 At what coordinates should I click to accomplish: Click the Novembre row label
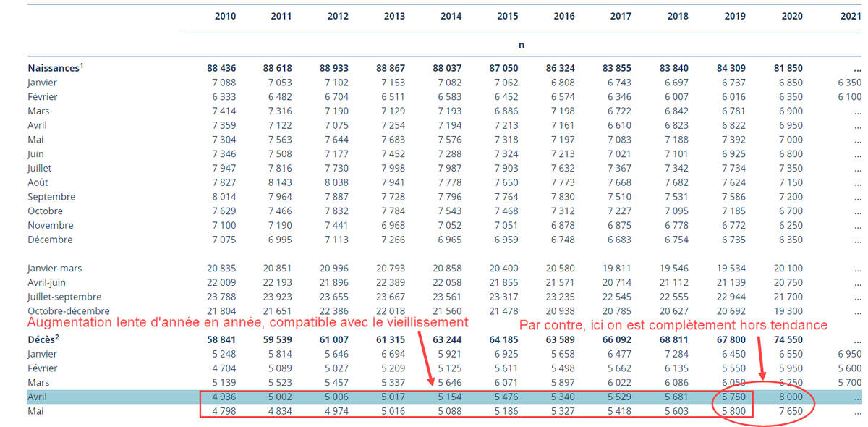pyautogui.click(x=49, y=225)
